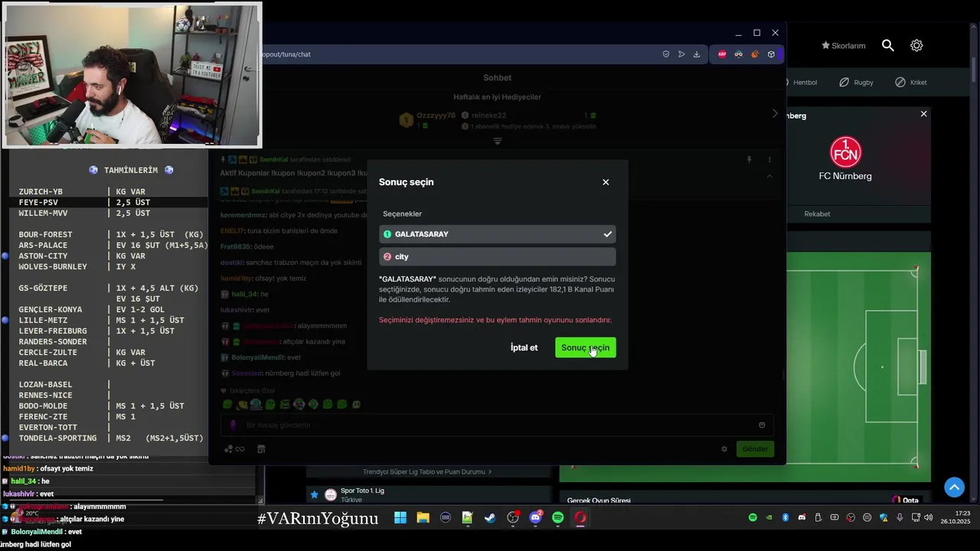Click the Sohbet chat header
Viewport: 980px width, 551px height.
pyautogui.click(x=497, y=78)
